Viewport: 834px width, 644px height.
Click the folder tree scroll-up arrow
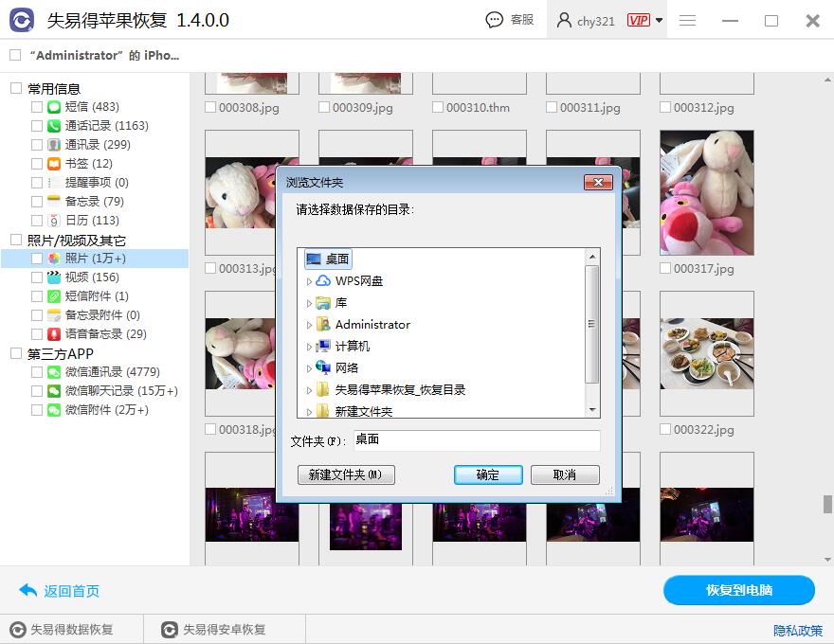point(592,258)
